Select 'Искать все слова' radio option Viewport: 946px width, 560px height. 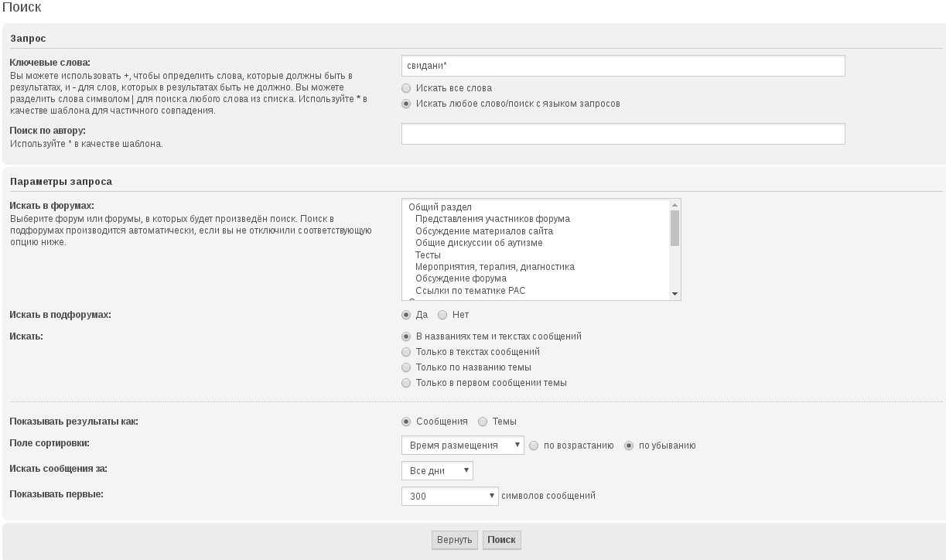[x=406, y=88]
